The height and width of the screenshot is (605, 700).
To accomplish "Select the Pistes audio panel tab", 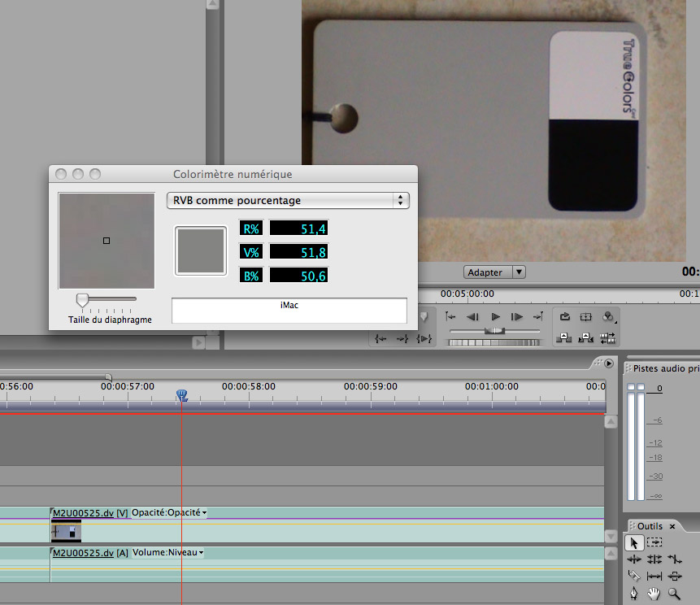I will coord(664,368).
